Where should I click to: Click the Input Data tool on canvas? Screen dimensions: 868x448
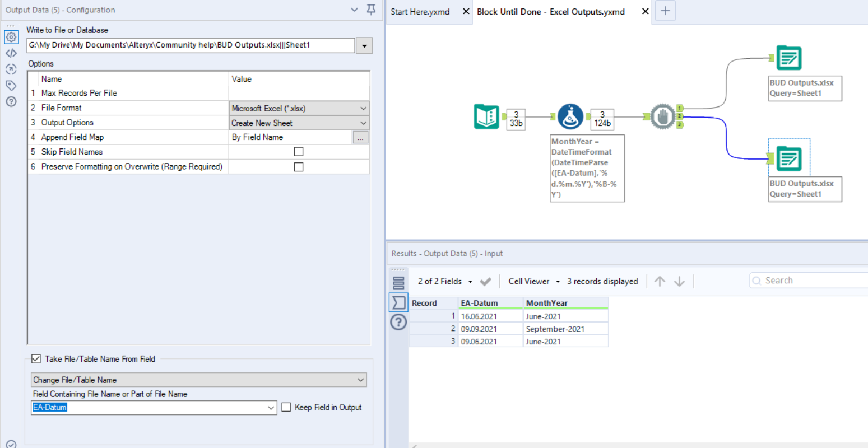(486, 116)
